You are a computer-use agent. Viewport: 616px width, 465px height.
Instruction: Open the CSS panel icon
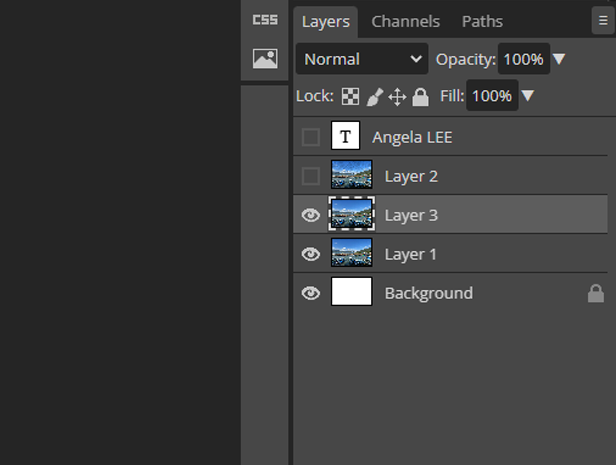[x=265, y=20]
